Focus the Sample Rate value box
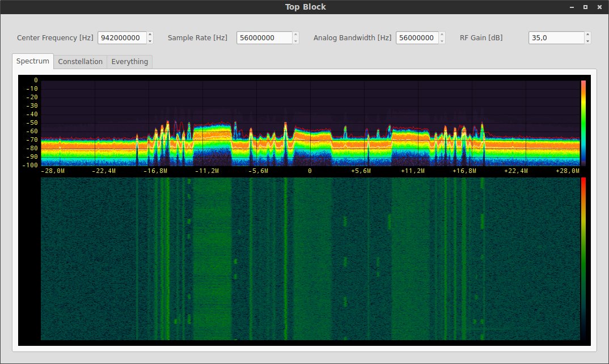 (264, 38)
